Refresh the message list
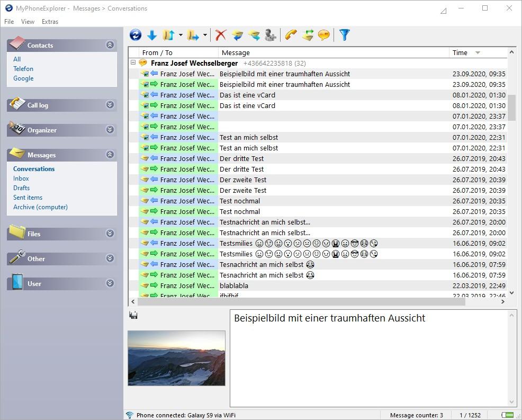Viewport: 522px width, 420px height. point(136,35)
